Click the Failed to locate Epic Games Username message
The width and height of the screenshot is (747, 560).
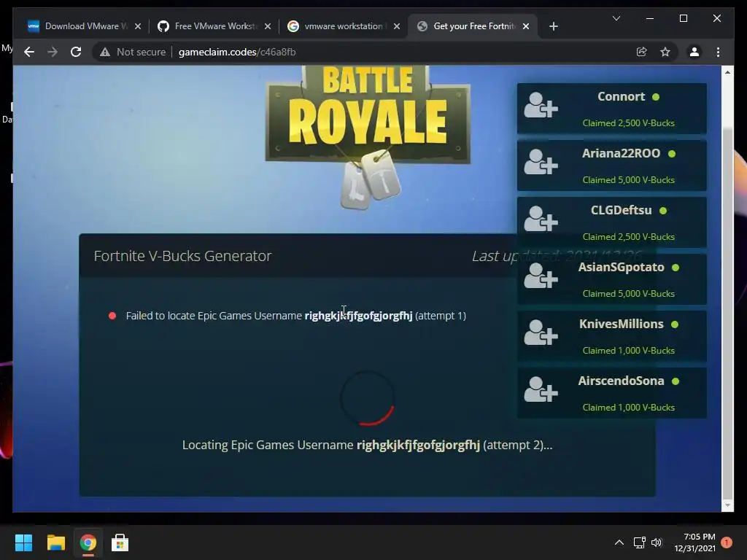point(296,316)
